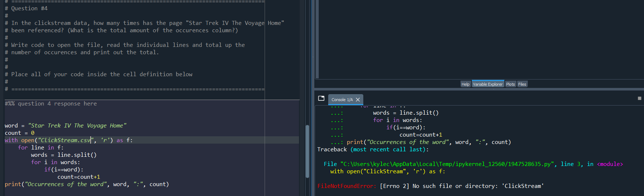Click the editor vertical scrollbar thumb
This screenshot has width=644, height=196.
[307, 151]
